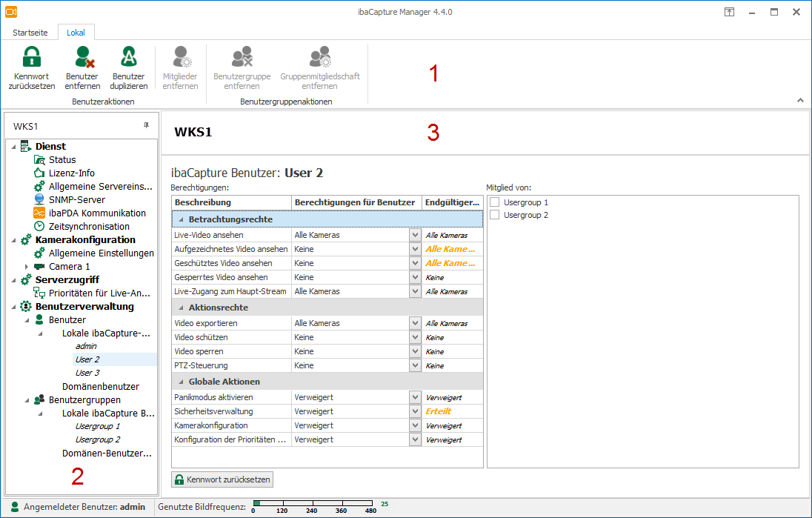
Task: Open Panikmodus aktivieren permission dropdown
Action: click(415, 398)
